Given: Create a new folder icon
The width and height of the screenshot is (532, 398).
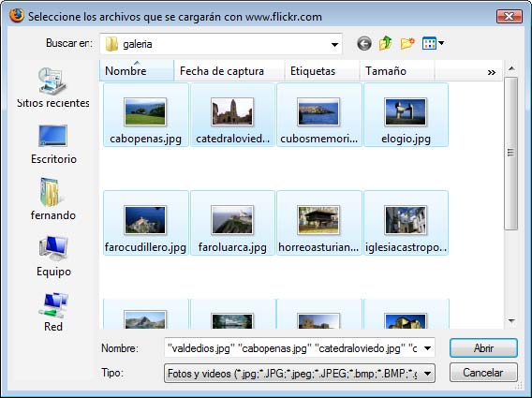Looking at the screenshot, I should coord(407,43).
